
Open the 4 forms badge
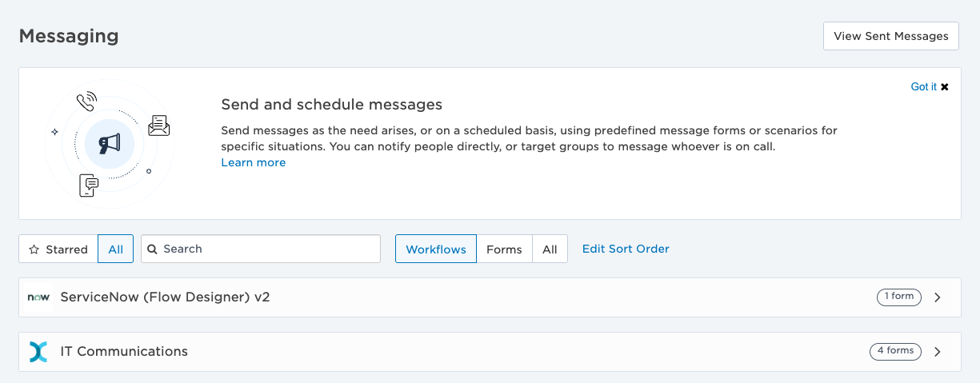(896, 351)
